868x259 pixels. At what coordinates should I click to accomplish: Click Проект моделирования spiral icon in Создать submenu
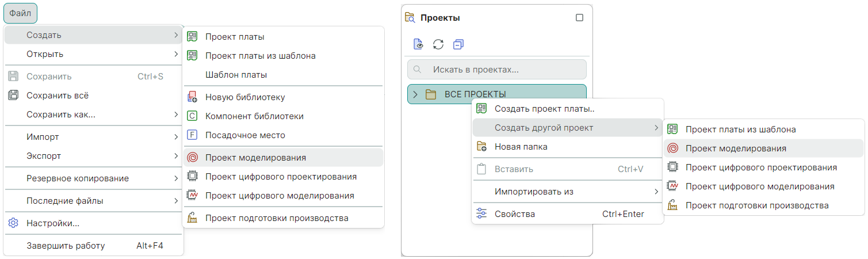(x=193, y=158)
